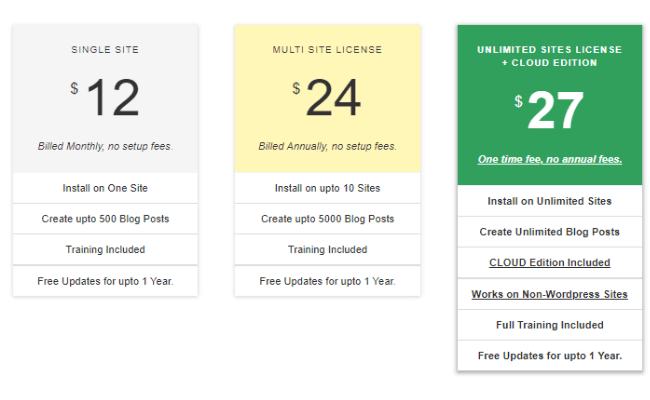Image resolution: width=650 pixels, height=400 pixels.
Task: Click 'Install on Unlimited Sites' row
Action: 550,201
